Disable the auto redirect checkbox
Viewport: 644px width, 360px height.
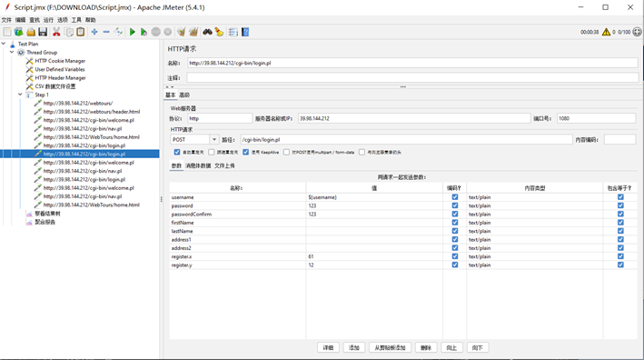click(177, 152)
